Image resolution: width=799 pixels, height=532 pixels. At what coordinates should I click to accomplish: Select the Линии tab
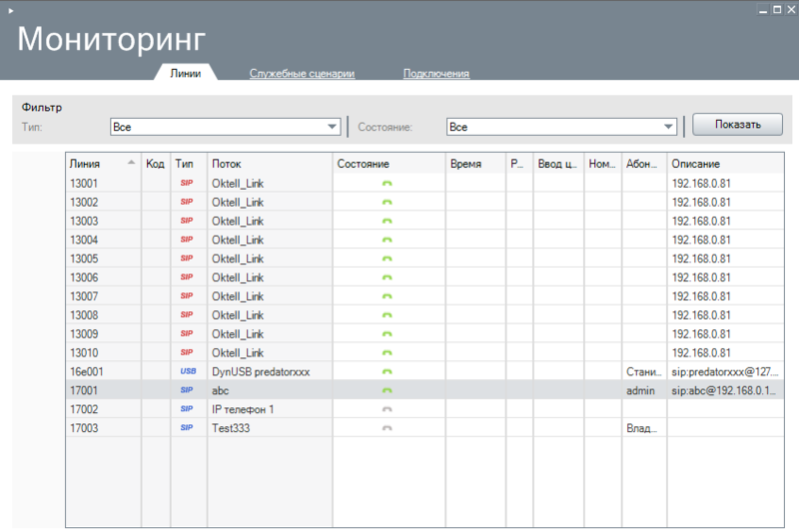tap(186, 73)
